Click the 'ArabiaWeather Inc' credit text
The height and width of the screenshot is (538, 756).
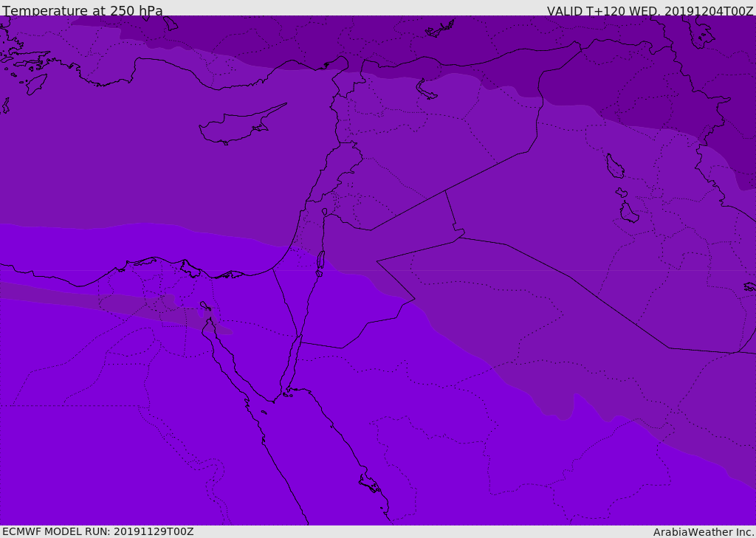click(x=703, y=532)
